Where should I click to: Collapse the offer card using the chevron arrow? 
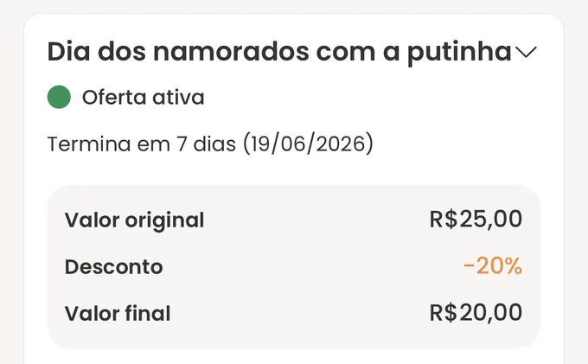(526, 52)
